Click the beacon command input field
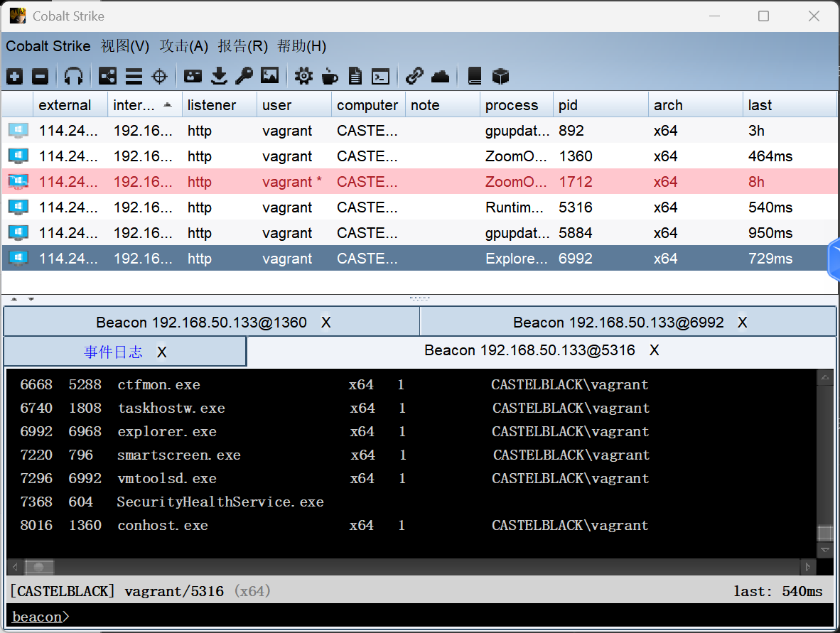 pos(426,616)
